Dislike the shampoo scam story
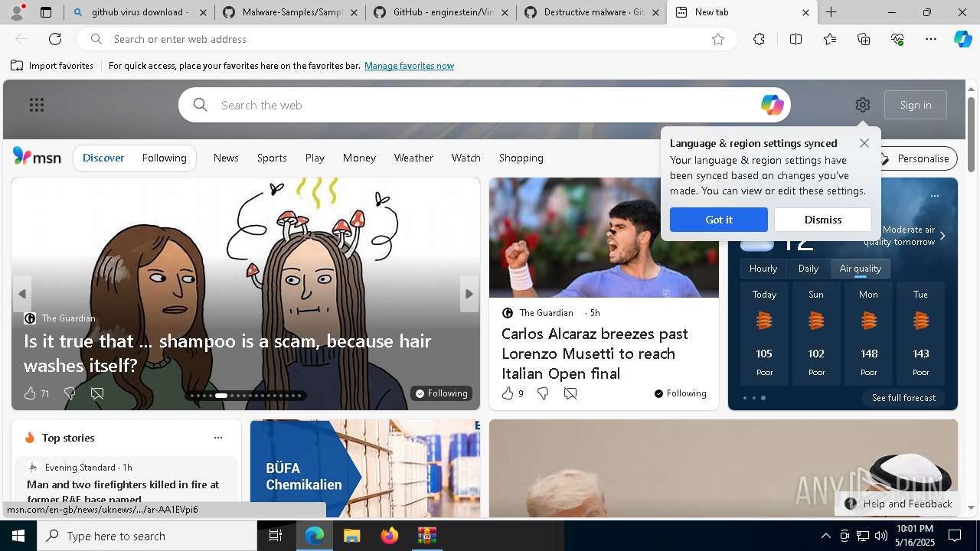 [x=70, y=393]
